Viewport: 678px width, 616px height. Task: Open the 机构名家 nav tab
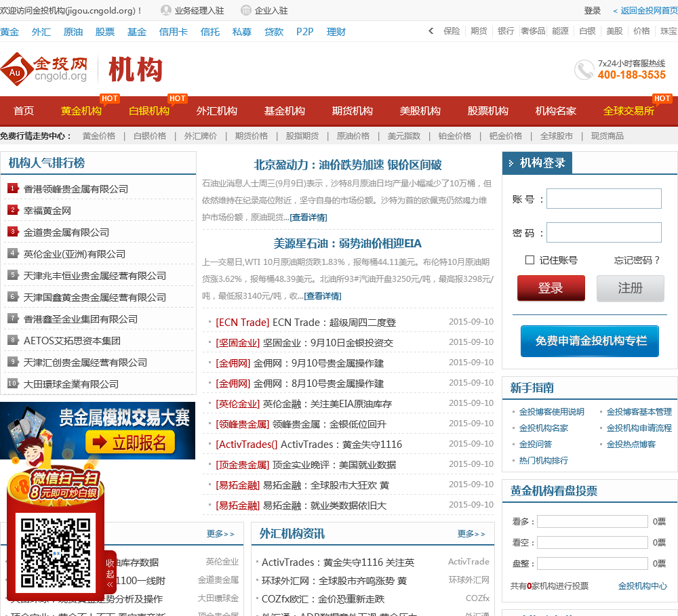point(556,111)
